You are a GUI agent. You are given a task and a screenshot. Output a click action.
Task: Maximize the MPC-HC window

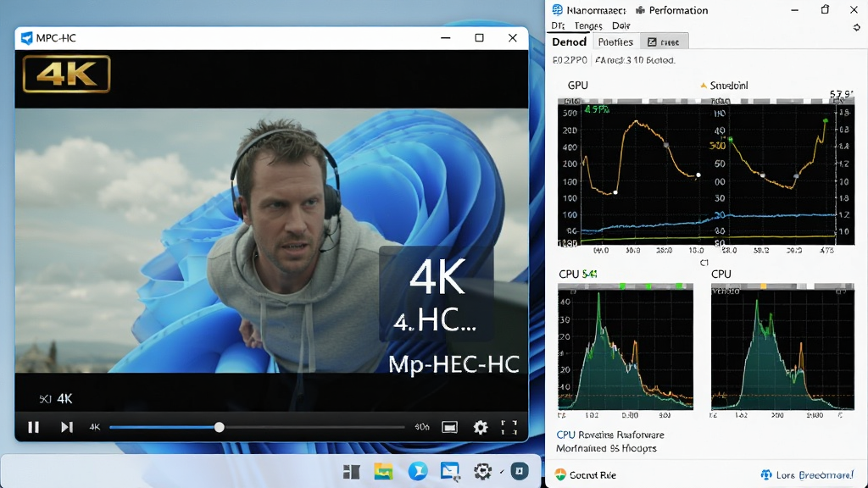coord(480,37)
